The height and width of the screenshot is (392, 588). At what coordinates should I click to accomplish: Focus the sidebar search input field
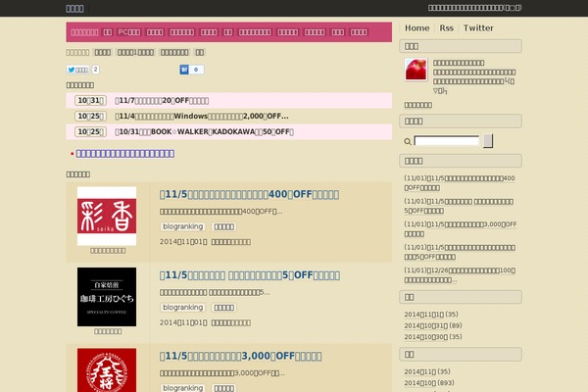446,141
